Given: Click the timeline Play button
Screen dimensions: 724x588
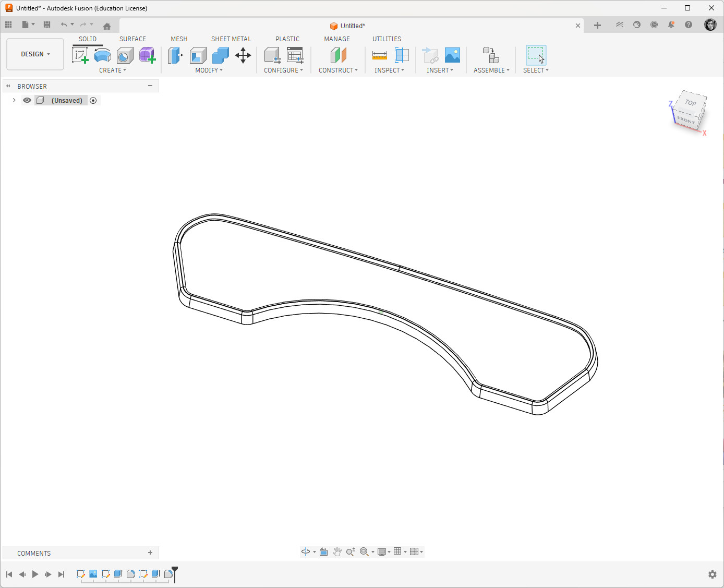Looking at the screenshot, I should coord(35,574).
